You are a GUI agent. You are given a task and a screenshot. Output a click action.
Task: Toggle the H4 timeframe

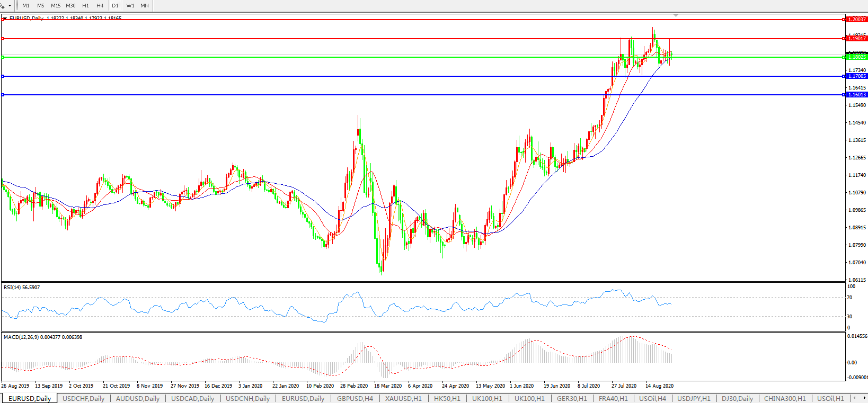(x=100, y=5)
